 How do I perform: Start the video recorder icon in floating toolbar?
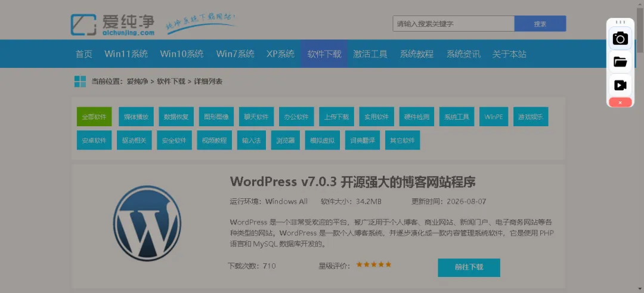coord(620,85)
